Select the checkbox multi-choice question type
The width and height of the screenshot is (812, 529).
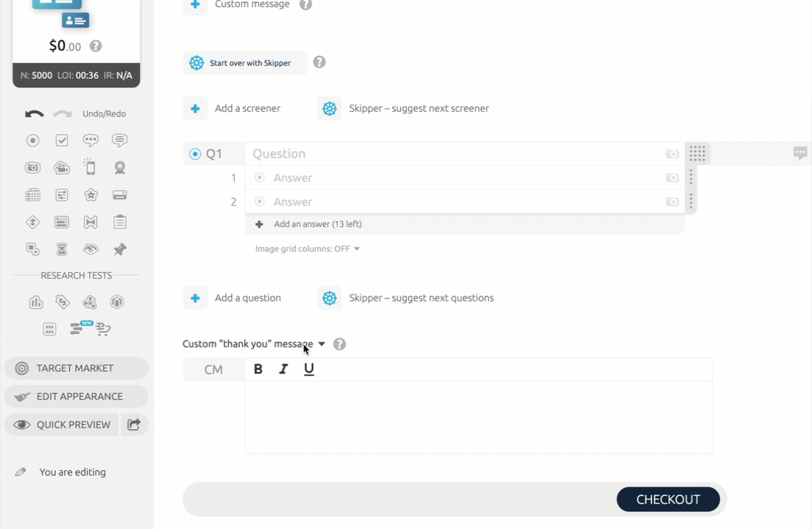(62, 141)
